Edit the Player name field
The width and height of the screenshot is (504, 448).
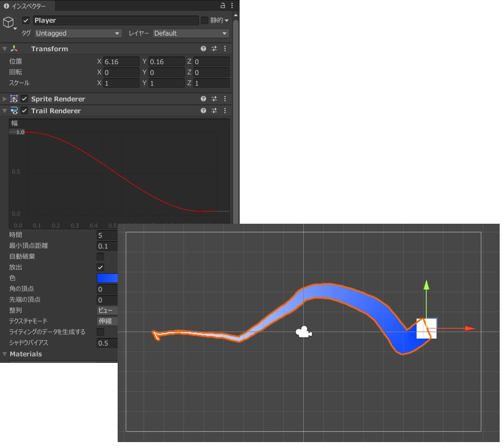coord(117,20)
